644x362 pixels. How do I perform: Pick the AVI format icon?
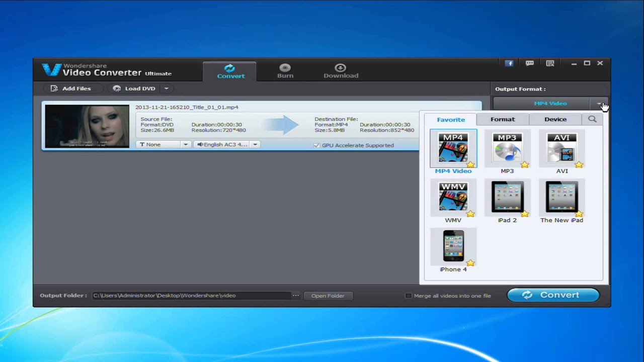click(561, 149)
